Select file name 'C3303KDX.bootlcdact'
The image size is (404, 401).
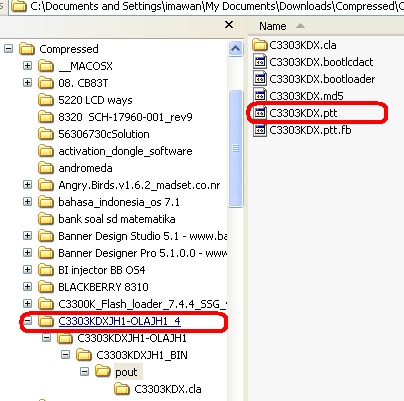(321, 62)
